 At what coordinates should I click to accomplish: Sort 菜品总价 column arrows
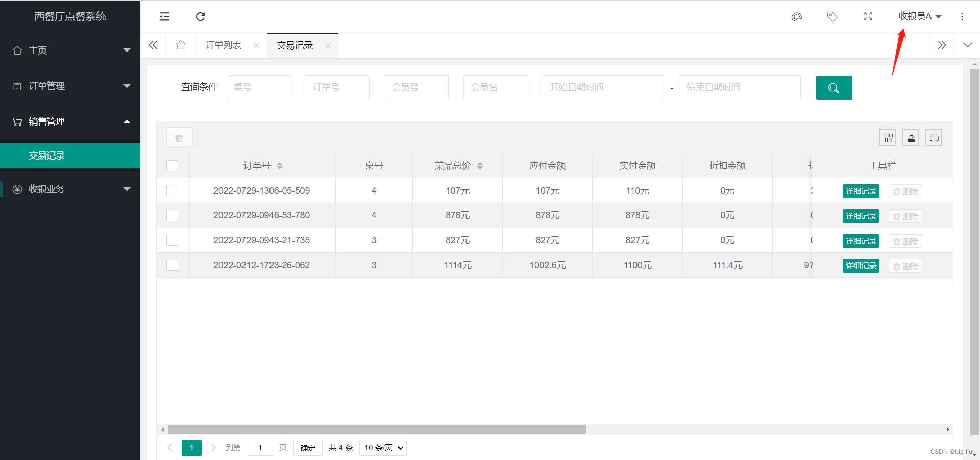[480, 166]
